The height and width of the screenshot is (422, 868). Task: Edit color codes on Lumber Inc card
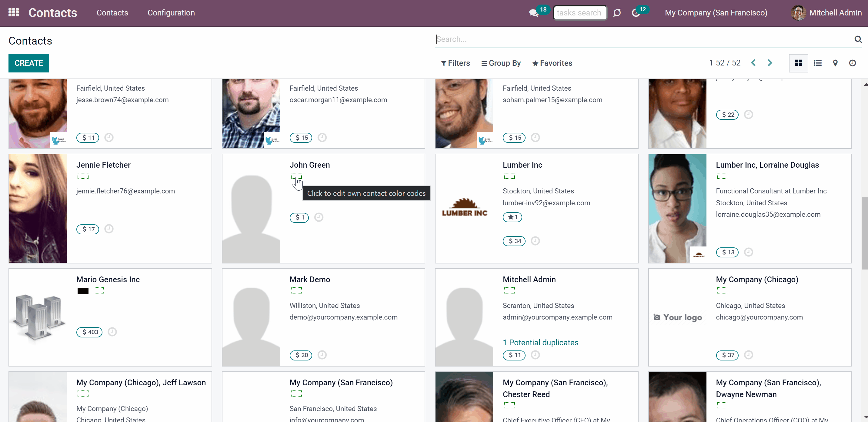509,176
